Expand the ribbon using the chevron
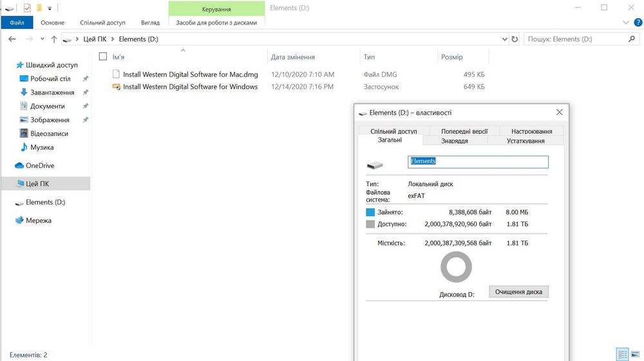This screenshot has width=644, height=361. [x=626, y=23]
